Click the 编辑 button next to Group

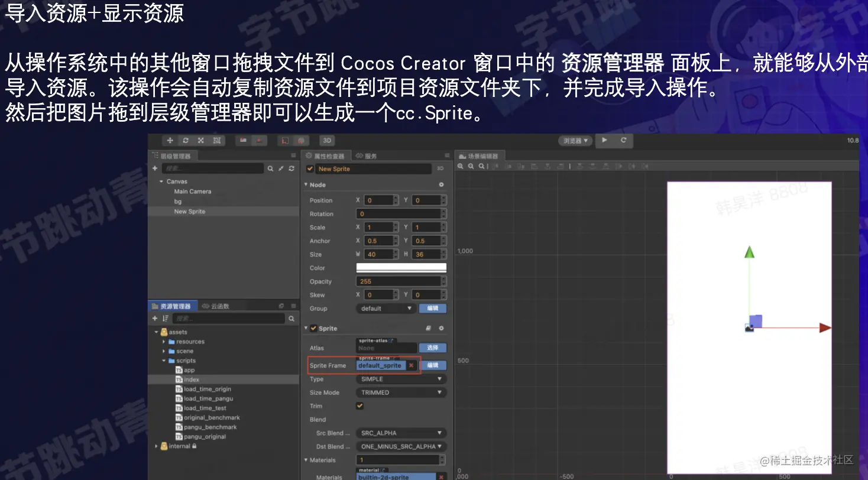click(433, 309)
